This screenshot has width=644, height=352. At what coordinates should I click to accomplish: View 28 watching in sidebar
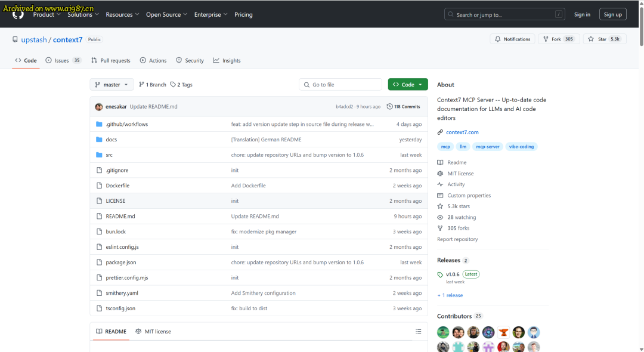457,217
